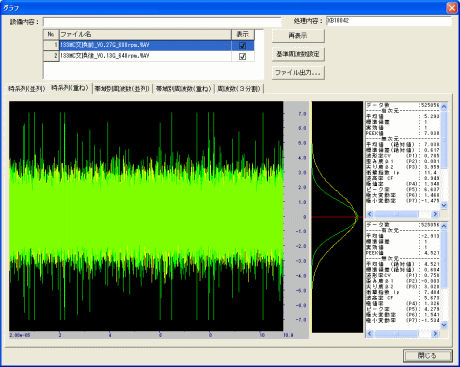Click horizontal scroll thumb of first statistics panel
The image size is (460, 367).
396,214
